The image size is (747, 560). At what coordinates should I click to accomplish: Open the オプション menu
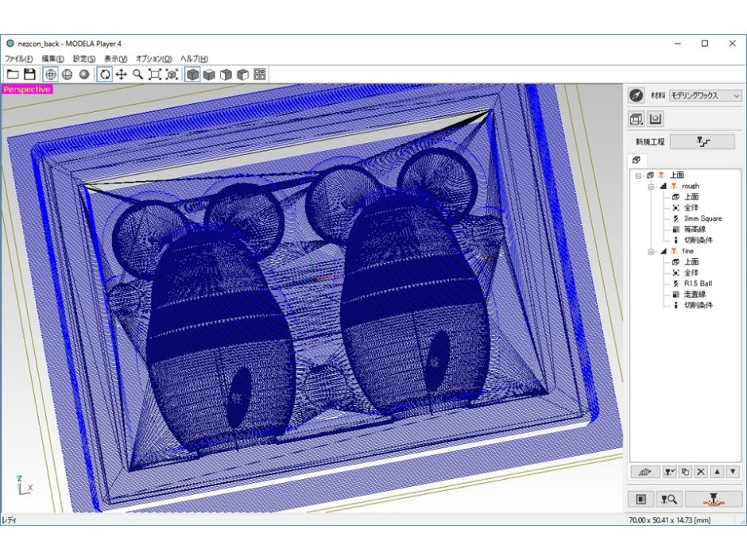(154, 59)
